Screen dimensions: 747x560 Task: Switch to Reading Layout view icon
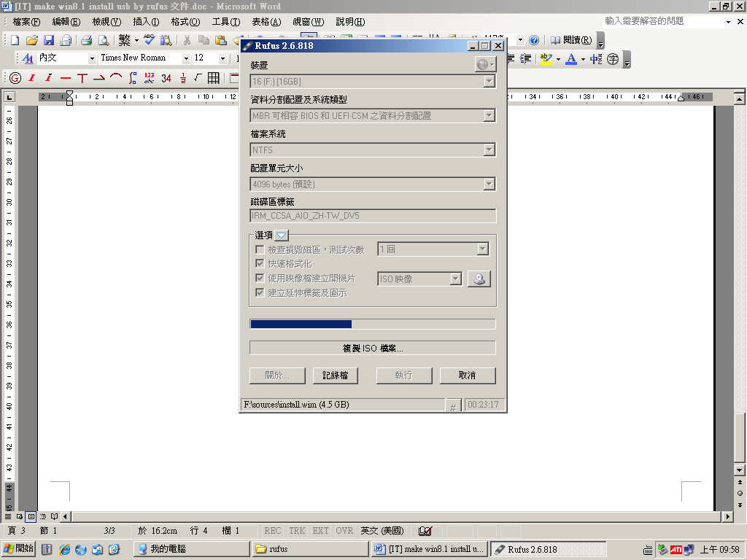[x=54, y=517]
